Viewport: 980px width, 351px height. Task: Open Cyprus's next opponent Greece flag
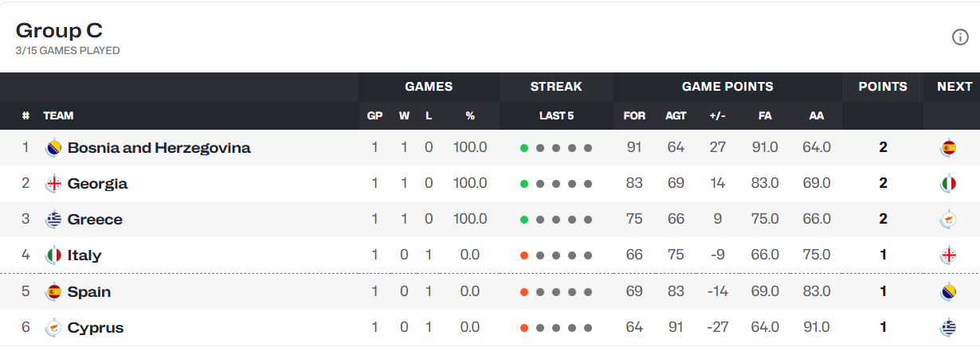pos(948,327)
